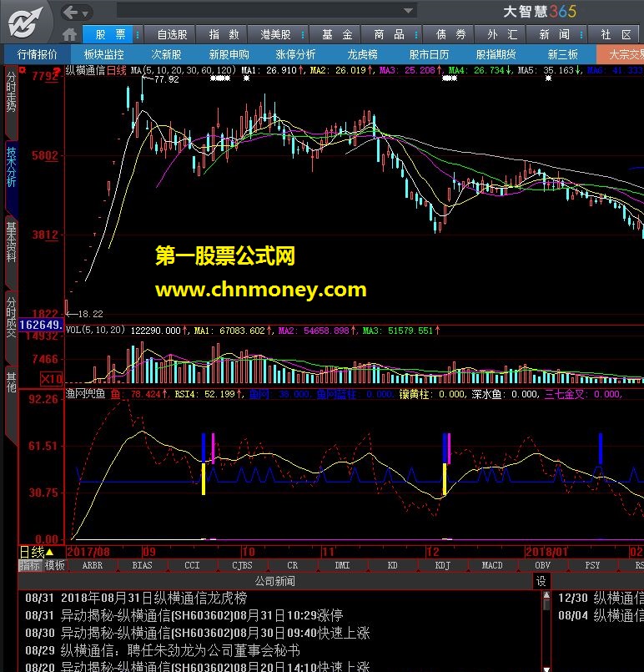Screen dimensions: 644x672
Task: Choose the BIAS indicator
Action: tap(142, 565)
